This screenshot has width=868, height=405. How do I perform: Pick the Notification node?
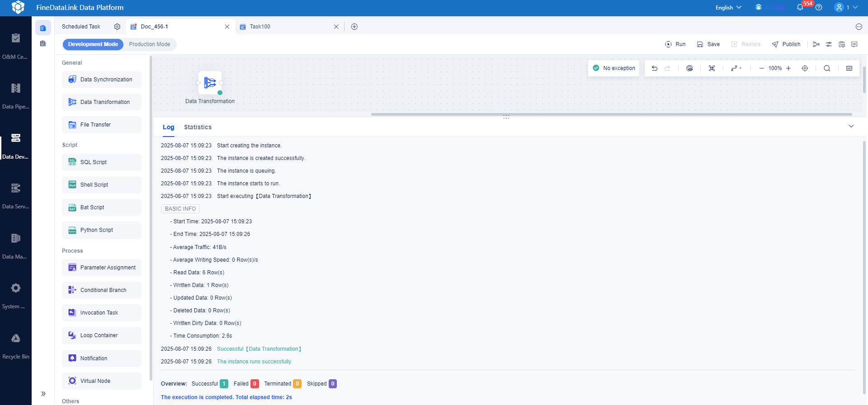coord(102,358)
